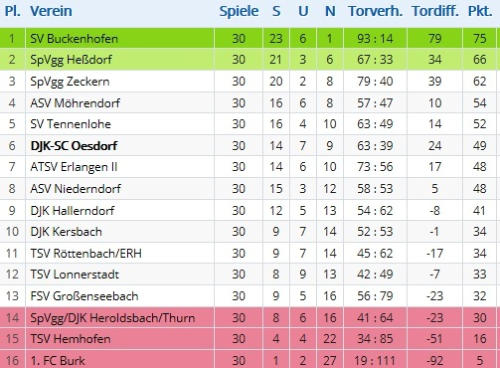Viewport: 500px width, 368px height.
Task: Click the Spiele column header
Action: pos(239,11)
